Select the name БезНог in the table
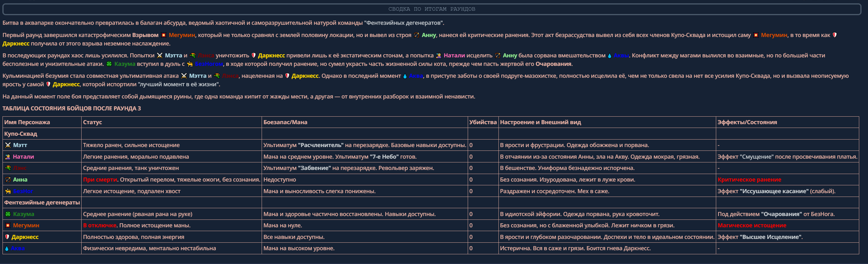This screenshot has height=264, width=868. 23,191
